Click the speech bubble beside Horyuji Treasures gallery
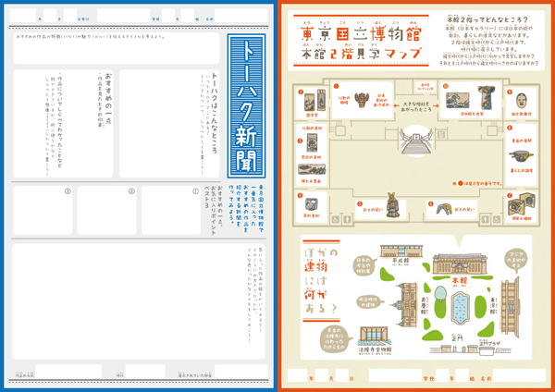 coord(336,338)
